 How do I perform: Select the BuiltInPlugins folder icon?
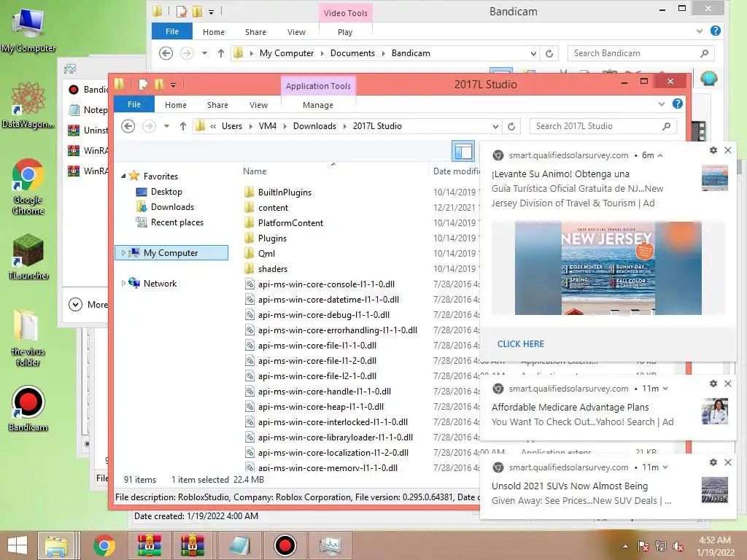coord(249,192)
